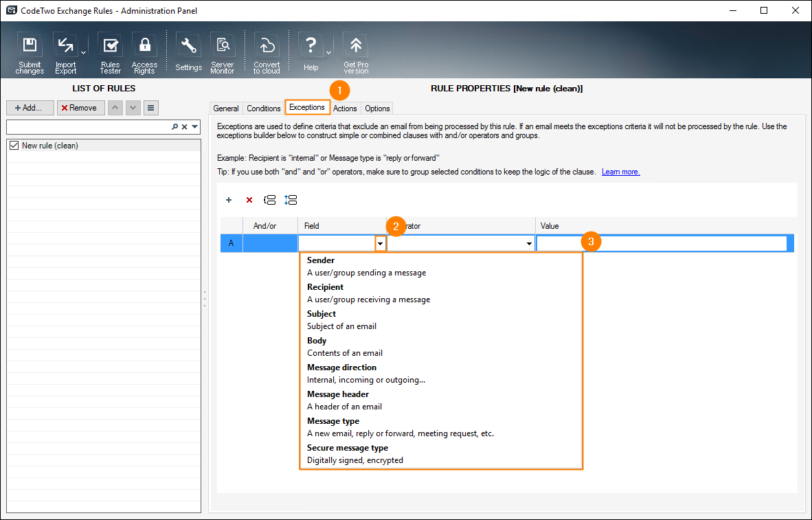Move rule up with the up arrow button
Screen dimensions: 812x520
click(115, 108)
